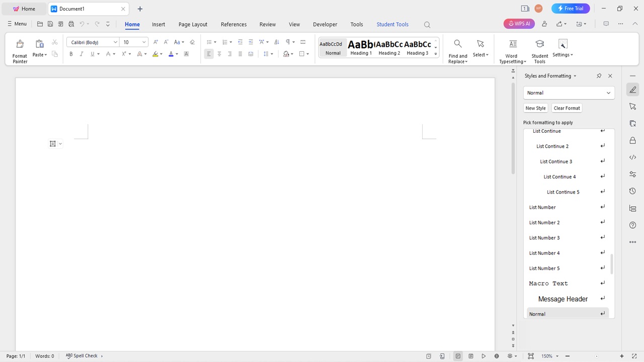Viewport: 644px width, 362px height.
Task: Expand the font size dropdown
Action: (144, 42)
